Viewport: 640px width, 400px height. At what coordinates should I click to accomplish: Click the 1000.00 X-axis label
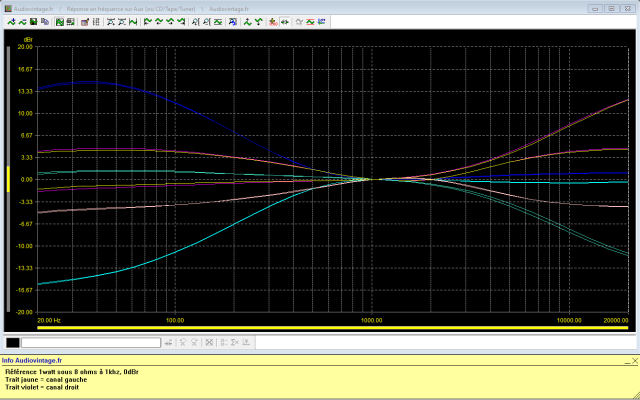371,320
